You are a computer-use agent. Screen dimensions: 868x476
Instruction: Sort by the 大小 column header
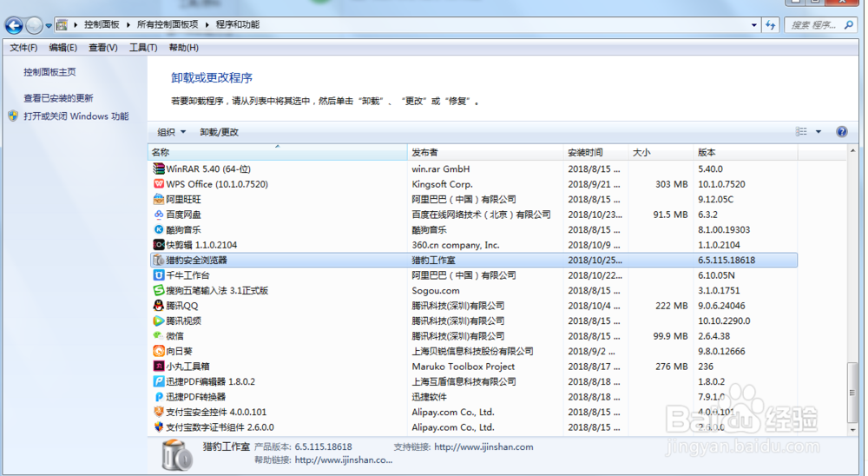(661, 152)
